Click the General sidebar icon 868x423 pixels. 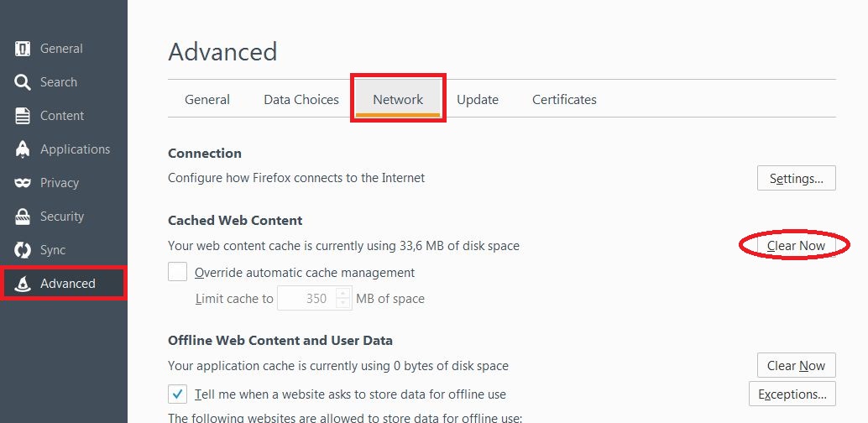pos(22,49)
